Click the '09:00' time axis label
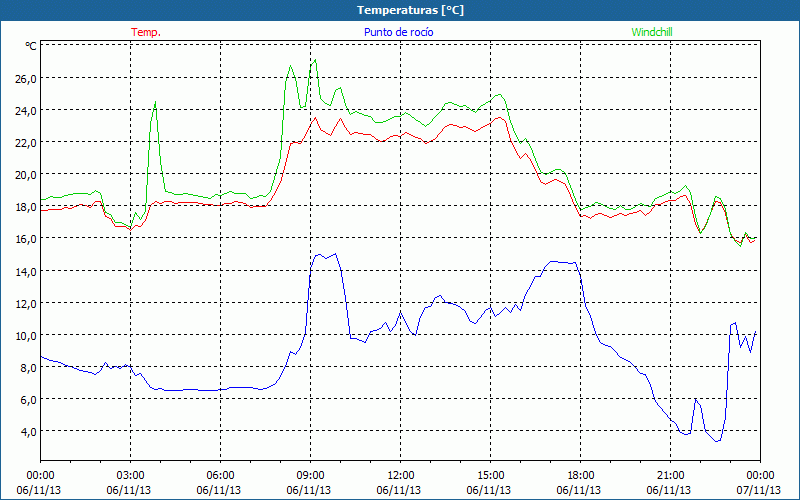The height and width of the screenshot is (500, 800). pos(310,476)
